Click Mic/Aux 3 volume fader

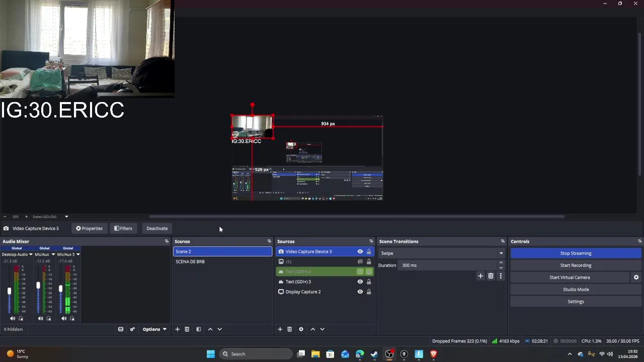point(60,288)
